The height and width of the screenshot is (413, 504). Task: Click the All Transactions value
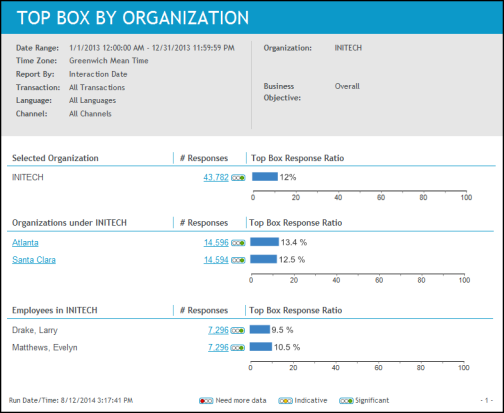pos(97,87)
